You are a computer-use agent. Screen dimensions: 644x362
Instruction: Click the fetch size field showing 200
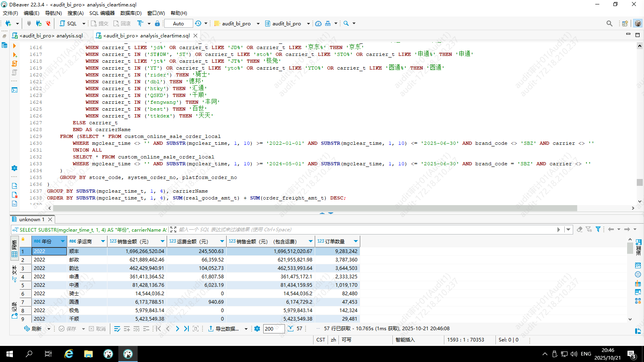coord(274,329)
